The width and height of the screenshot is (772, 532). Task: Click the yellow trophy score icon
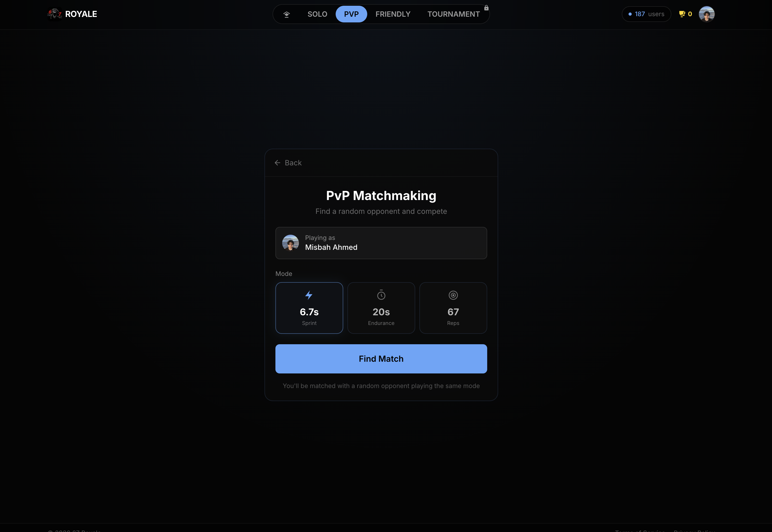coord(682,14)
